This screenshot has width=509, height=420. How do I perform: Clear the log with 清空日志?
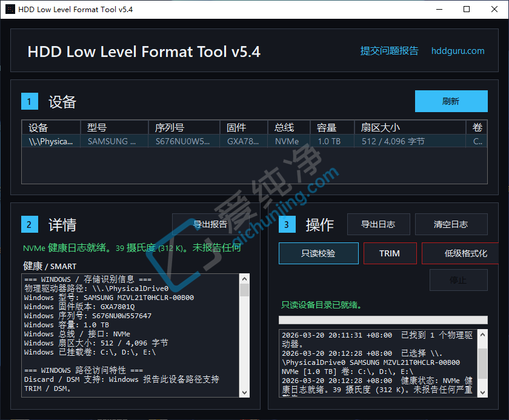[x=451, y=224]
